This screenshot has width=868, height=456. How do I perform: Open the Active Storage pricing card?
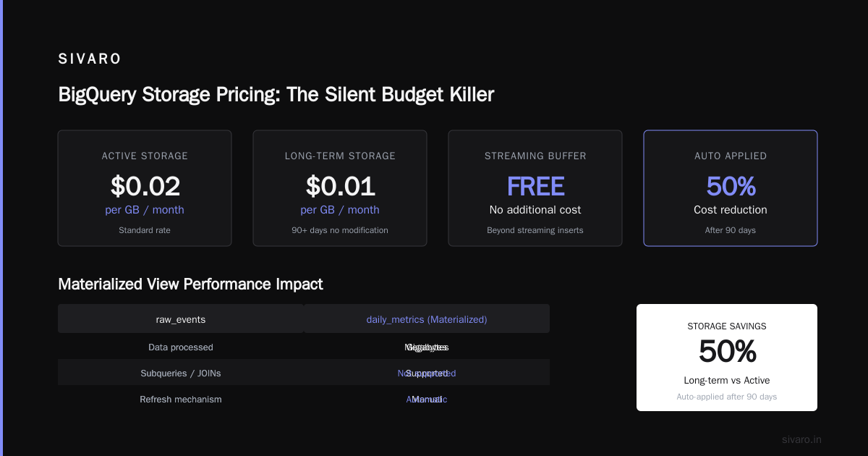tap(145, 188)
